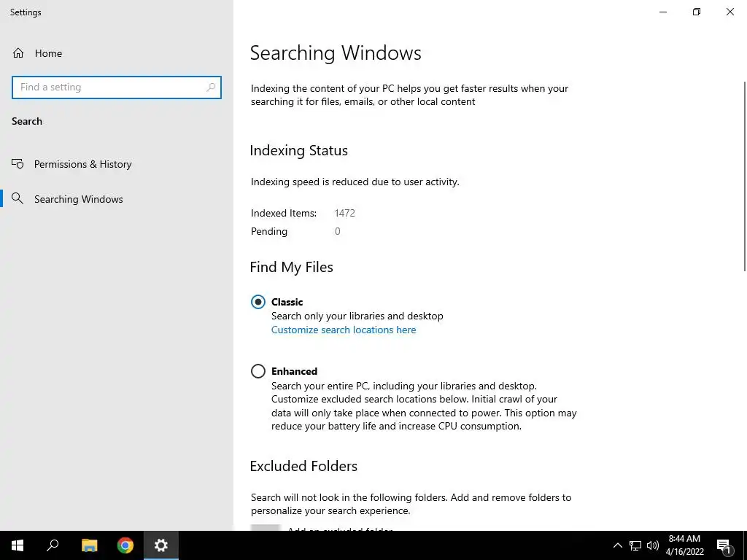Open the volume speaker tray icon
This screenshot has height=560, width=747.
pos(653,545)
